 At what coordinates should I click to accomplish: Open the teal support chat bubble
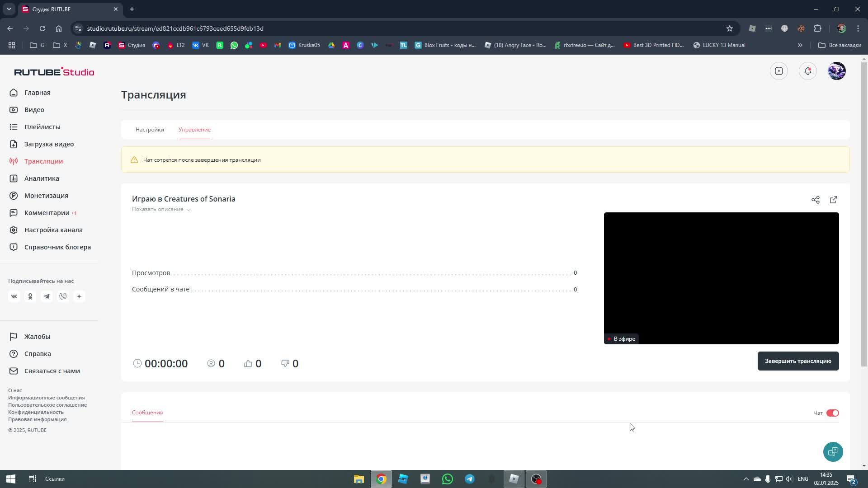(x=833, y=451)
